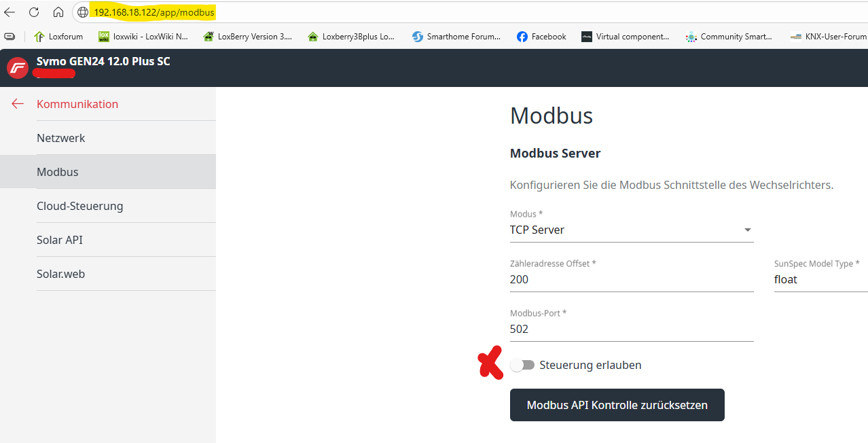Open the Smarthome Forum bookmark
This screenshot has height=443, width=868.
(x=456, y=37)
